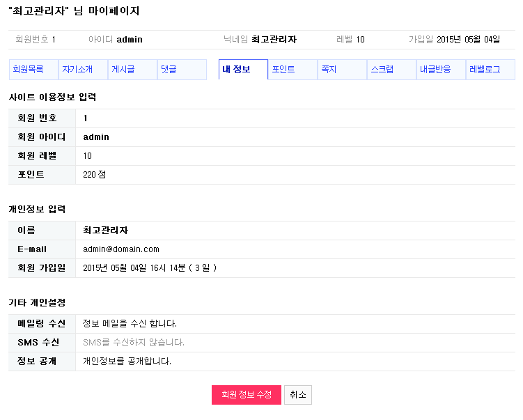Screen dimensions: 523x420
Task: Open the 회원목록 tab
Action: point(29,70)
